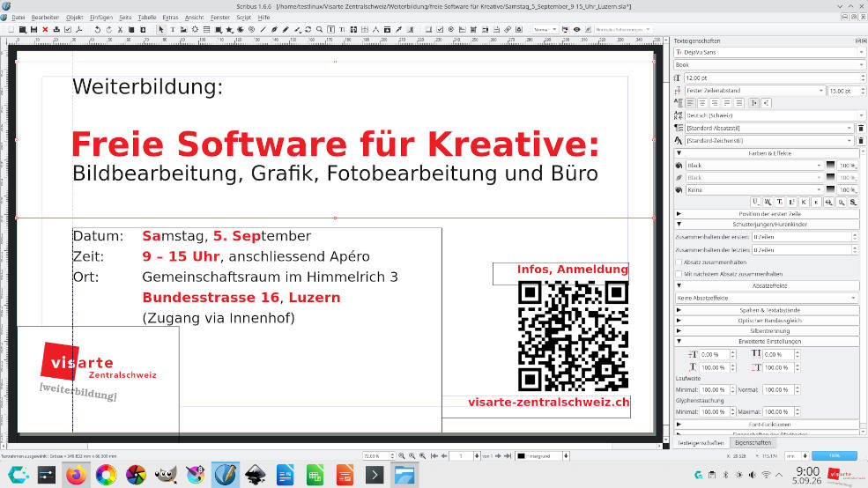Select the Link Text Frames tool

click(x=353, y=29)
